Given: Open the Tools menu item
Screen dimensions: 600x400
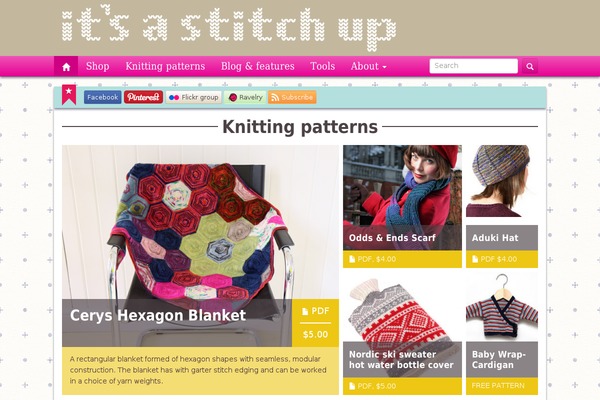Looking at the screenshot, I should point(323,66).
